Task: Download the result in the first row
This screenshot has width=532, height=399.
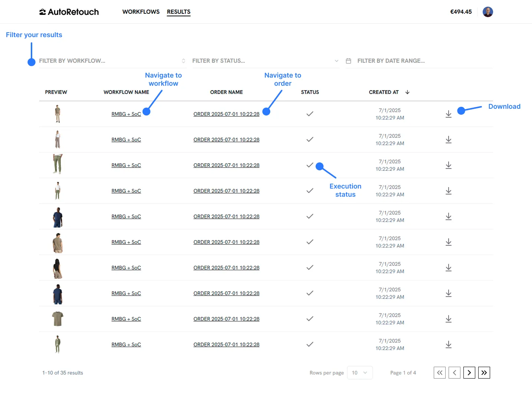Action: (449, 114)
